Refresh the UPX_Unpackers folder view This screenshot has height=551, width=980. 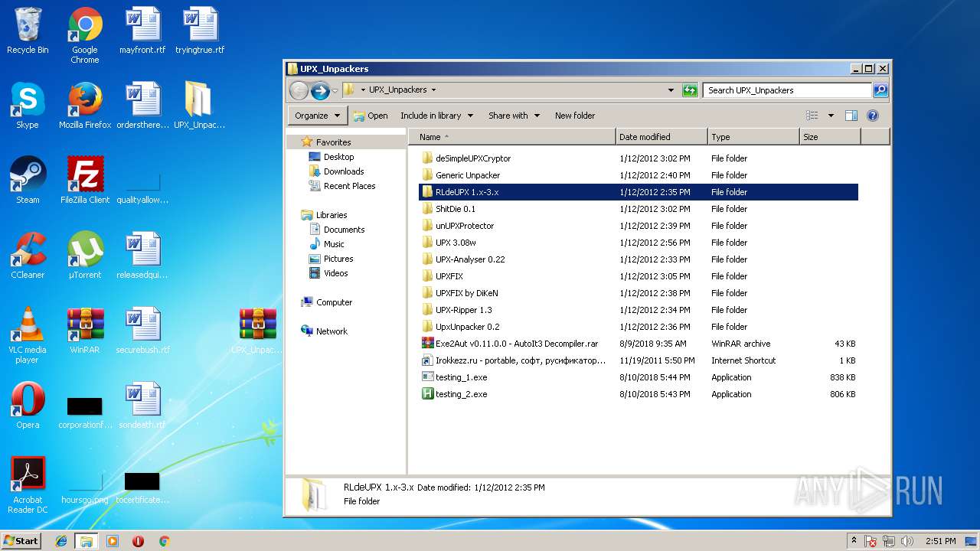click(x=690, y=90)
